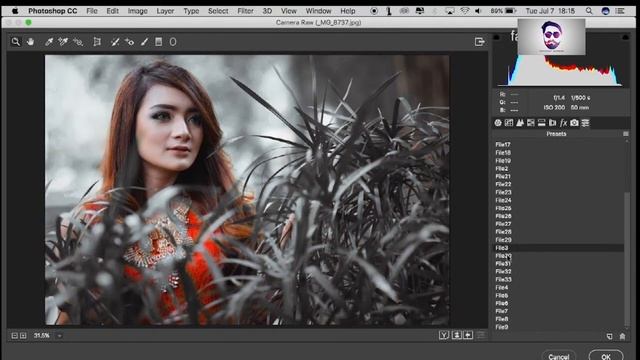
Task: Pick the White Balance eyedropper tool
Action: tap(49, 42)
